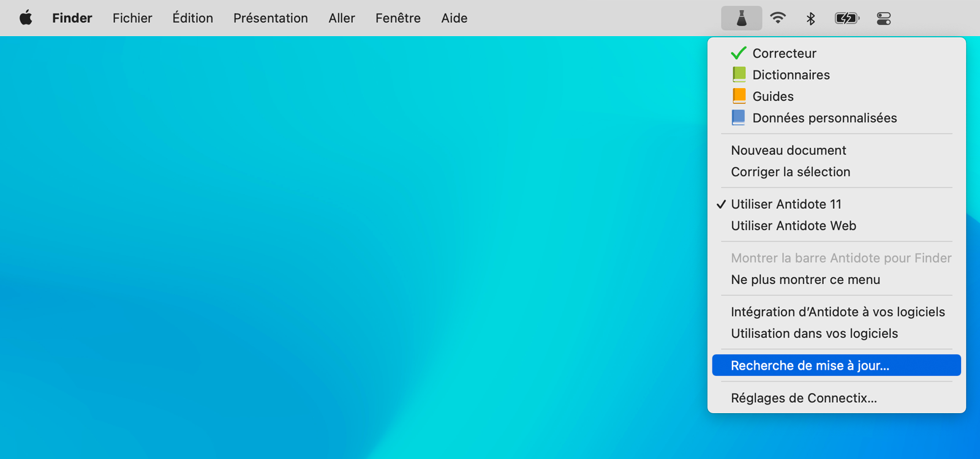Click the Antidote flask menu bar icon

coord(741,18)
